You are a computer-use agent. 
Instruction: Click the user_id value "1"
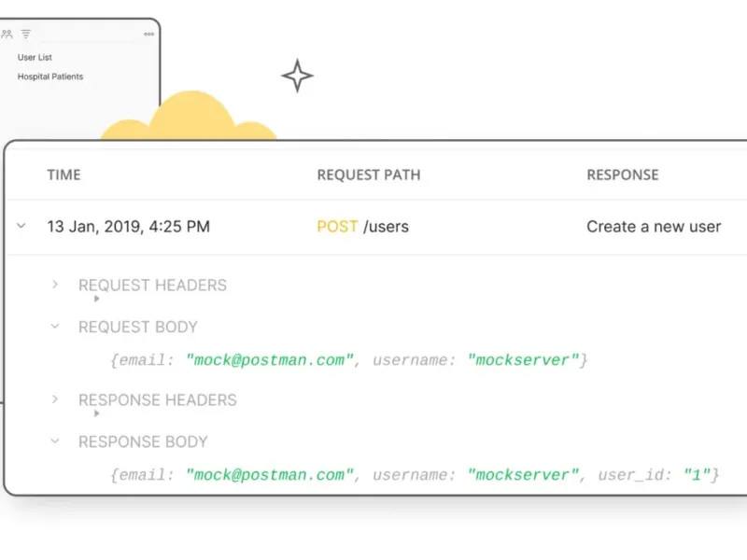coord(697,475)
